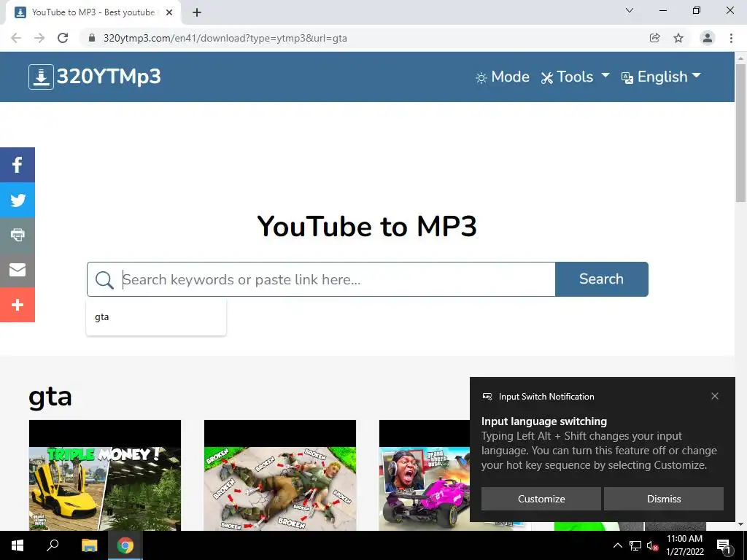This screenshot has width=747, height=560.
Task: Open the Triple Money video thumbnail
Action: (105, 475)
